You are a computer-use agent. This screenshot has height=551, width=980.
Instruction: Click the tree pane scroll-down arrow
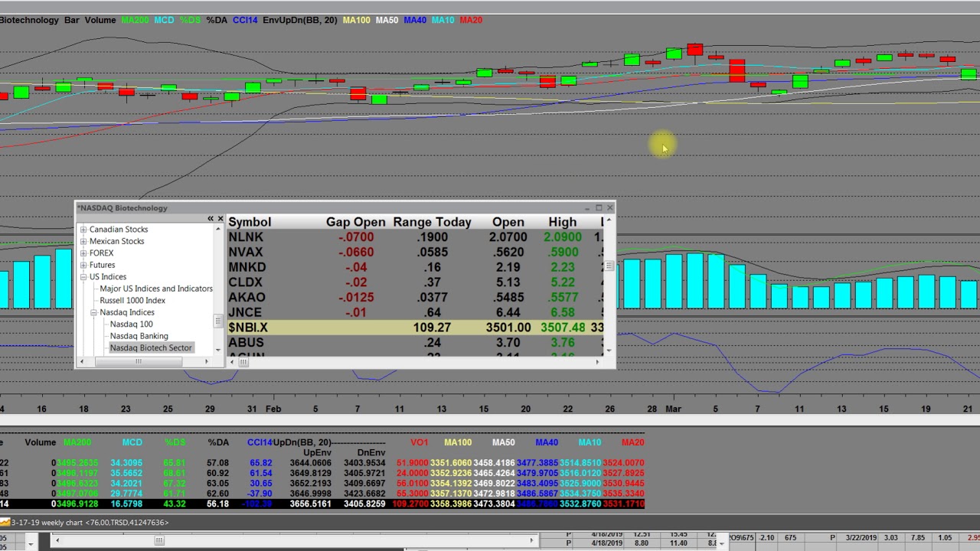click(218, 350)
